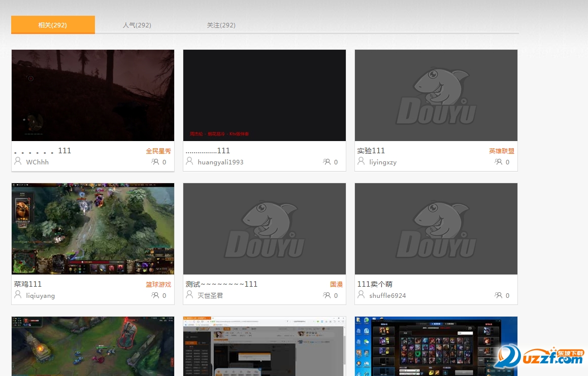The height and width of the screenshot is (376, 588).
Task: Open the 全民星秀 category link
Action: coord(158,151)
